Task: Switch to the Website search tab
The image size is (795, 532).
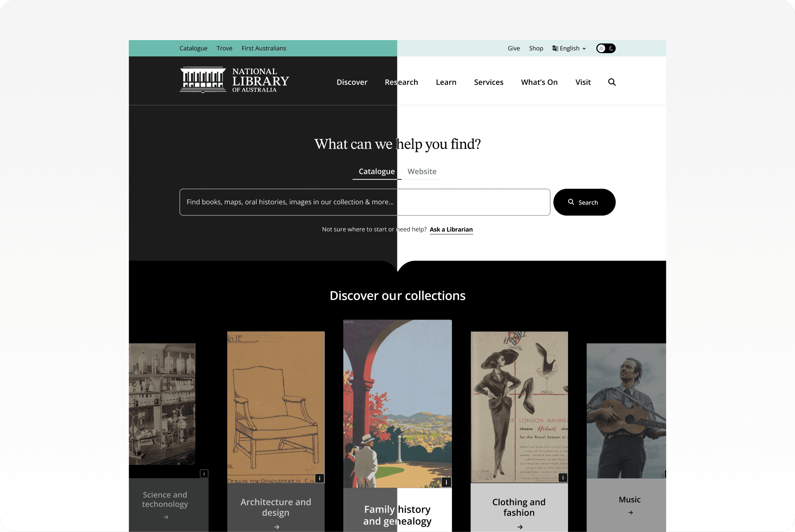Action: click(x=422, y=171)
